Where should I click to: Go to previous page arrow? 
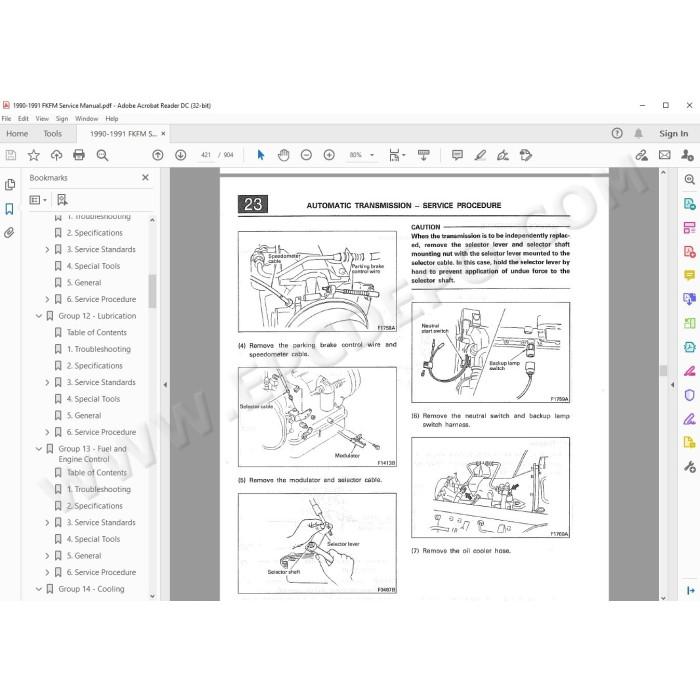pyautogui.click(x=158, y=155)
